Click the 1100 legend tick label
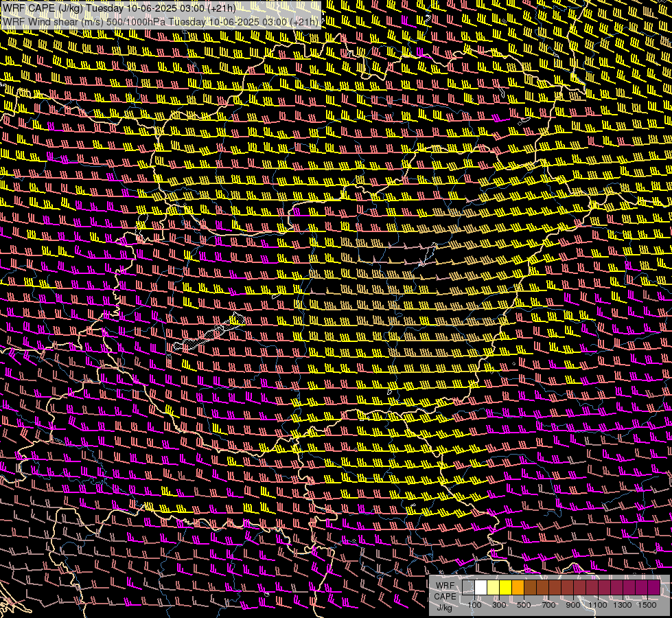The image size is (672, 618). coord(597,605)
